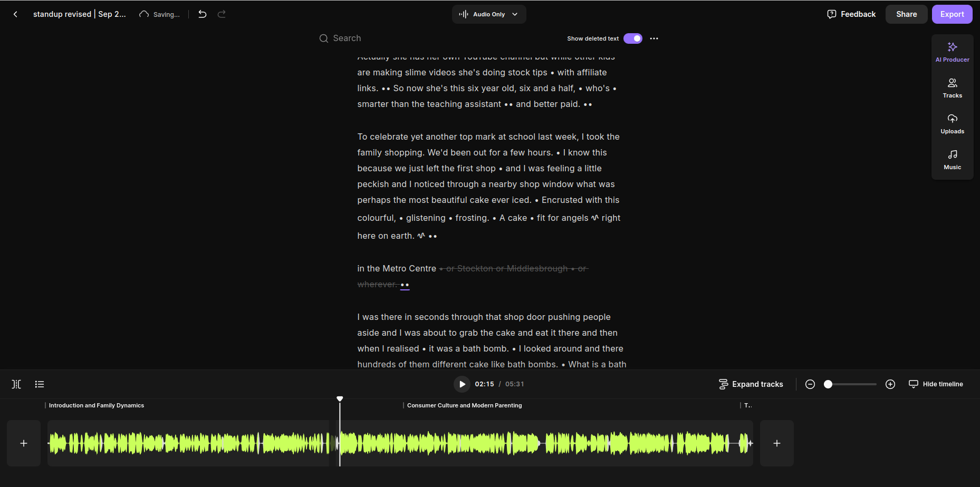Click the purple Export button
This screenshot has height=487, width=980.
(x=952, y=14)
